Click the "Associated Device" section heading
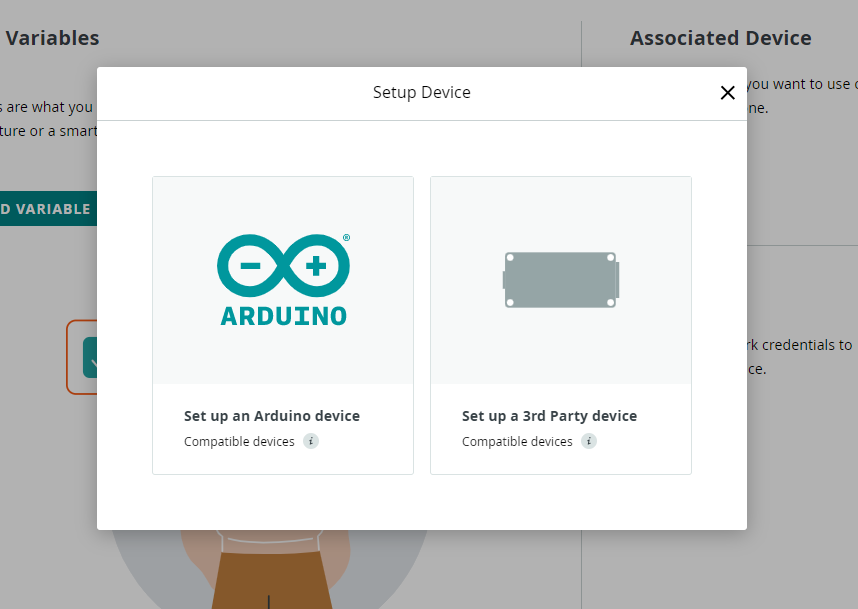 tap(720, 38)
